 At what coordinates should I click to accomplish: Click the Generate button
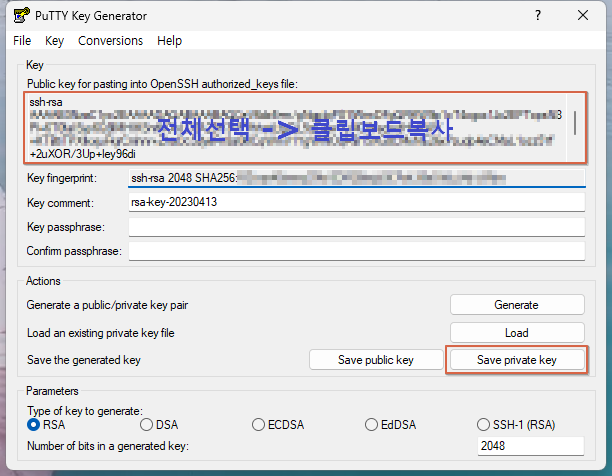click(x=517, y=305)
